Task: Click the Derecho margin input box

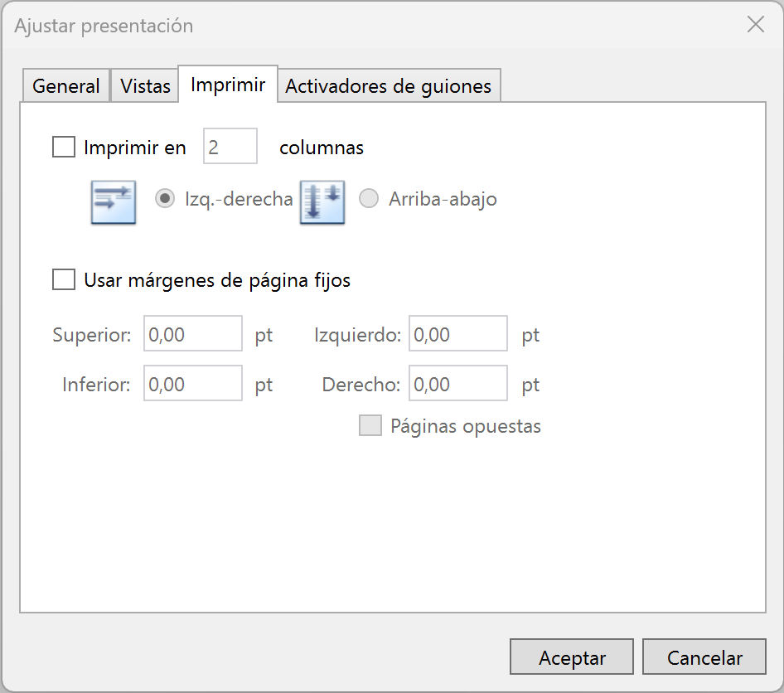Action: (458, 385)
